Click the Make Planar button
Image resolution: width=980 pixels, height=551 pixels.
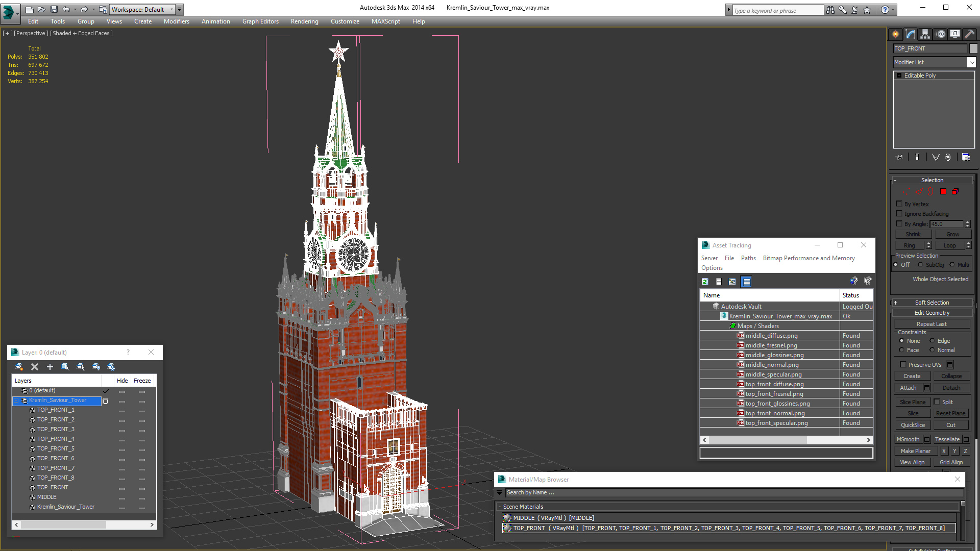(x=916, y=451)
